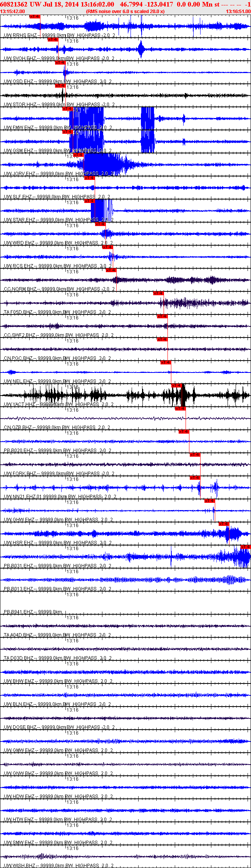Viewport: 251px width, 868px height.
Task: Click the red pick flag on GHW trace
Action: [x=209, y=501]
